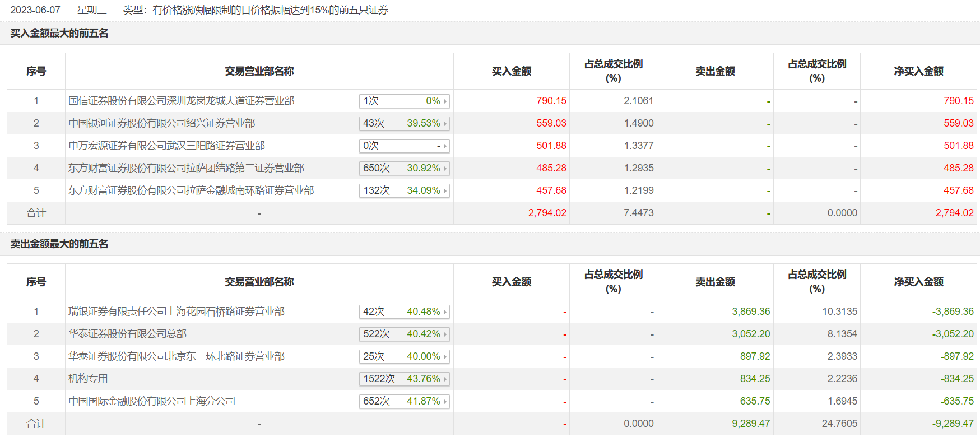
Task: Open 国信证券深圳龙岗龙城大道证券营业部 link
Action: (181, 101)
